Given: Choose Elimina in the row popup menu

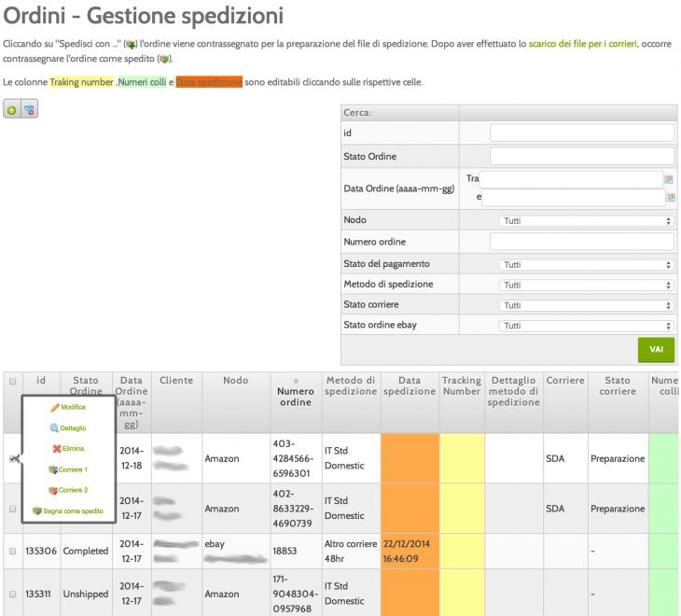Looking at the screenshot, I should [x=68, y=448].
